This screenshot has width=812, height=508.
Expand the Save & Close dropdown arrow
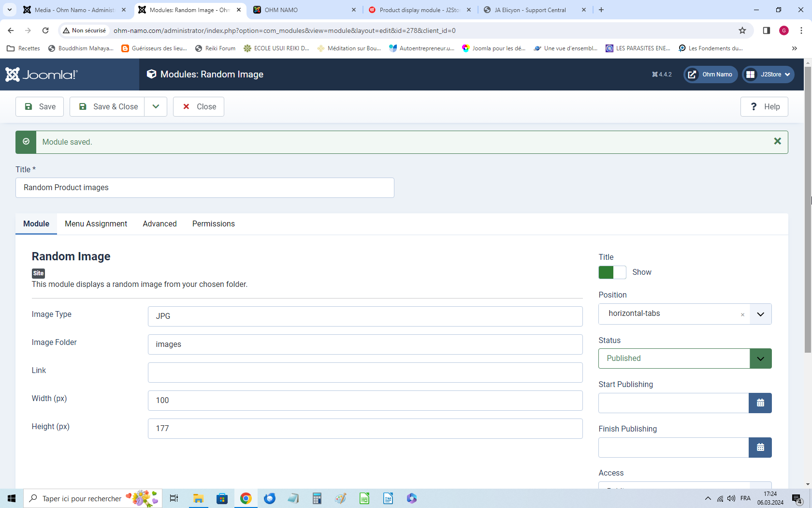(x=156, y=106)
